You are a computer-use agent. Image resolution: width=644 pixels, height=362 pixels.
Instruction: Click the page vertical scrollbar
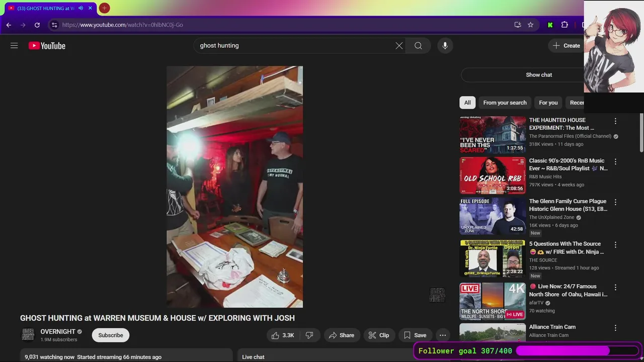(x=641, y=133)
